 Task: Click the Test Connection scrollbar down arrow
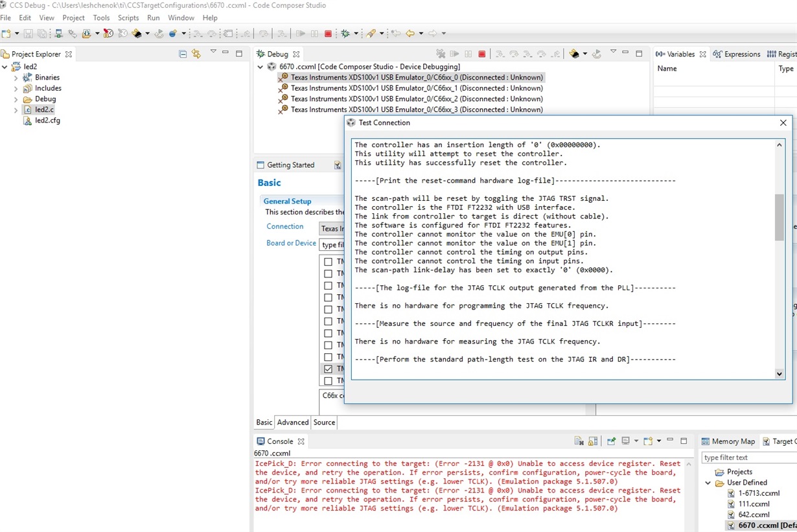[780, 374]
